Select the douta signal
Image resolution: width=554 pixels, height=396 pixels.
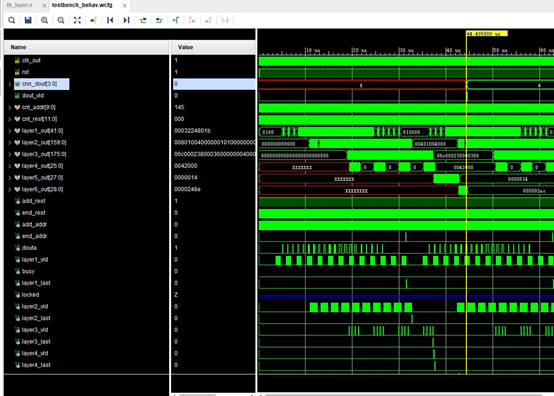click(29, 248)
